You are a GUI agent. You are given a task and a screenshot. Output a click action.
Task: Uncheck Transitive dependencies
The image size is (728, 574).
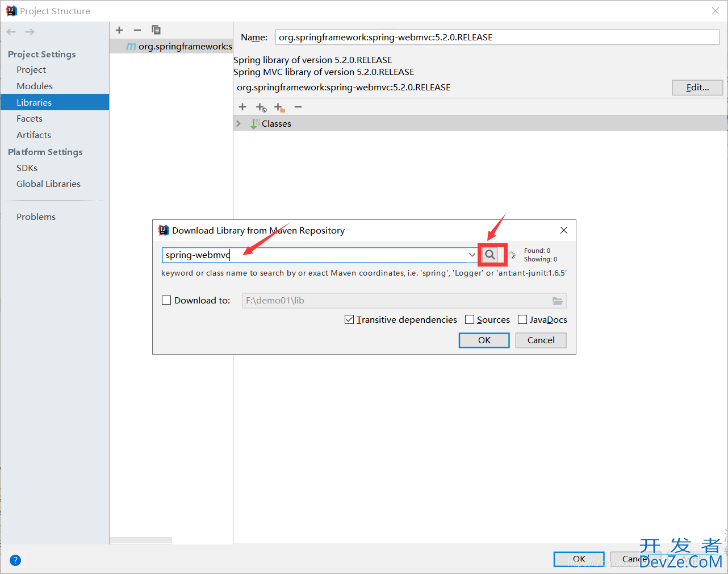coord(349,319)
